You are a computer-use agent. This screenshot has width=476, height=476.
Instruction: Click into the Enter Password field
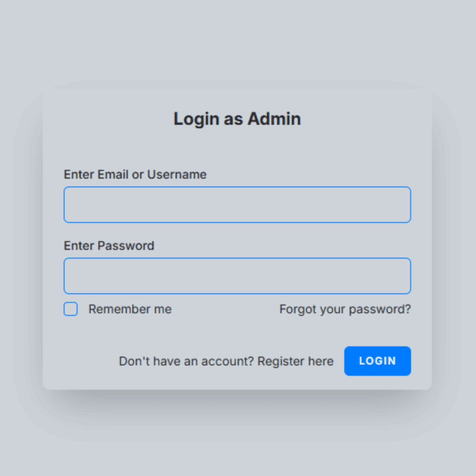237,276
